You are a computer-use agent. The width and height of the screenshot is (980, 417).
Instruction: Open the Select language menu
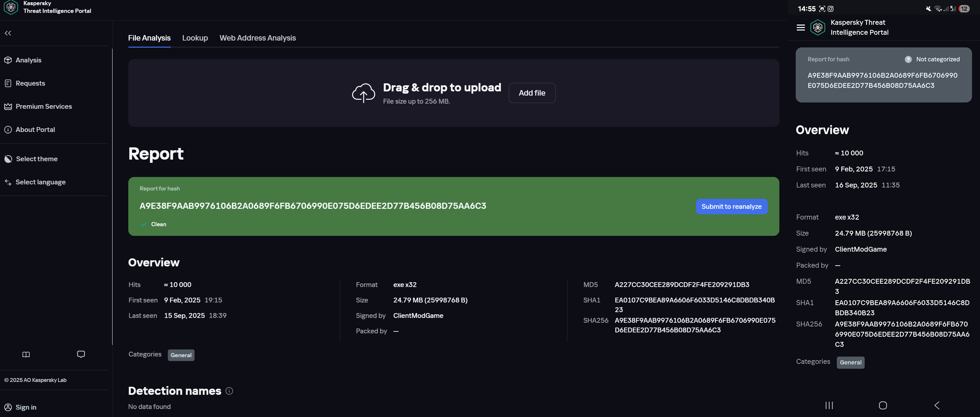40,182
